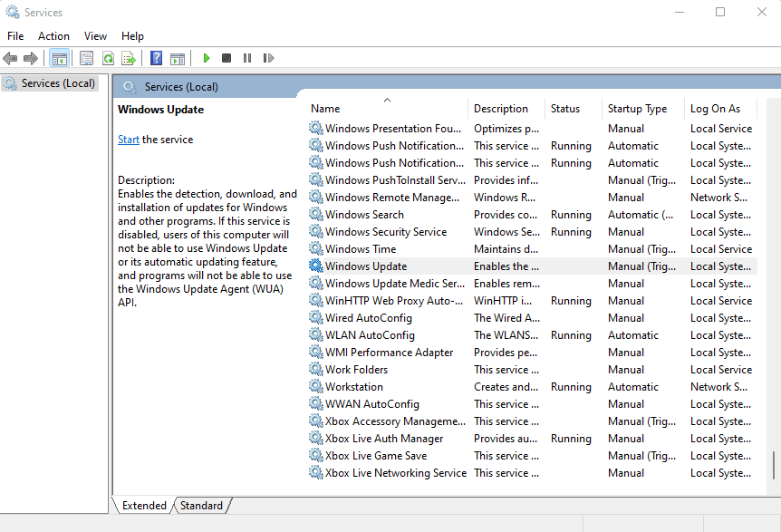Click the vertical scrollbar thumb in services list
Viewport: 781px width, 532px height.
[773, 465]
